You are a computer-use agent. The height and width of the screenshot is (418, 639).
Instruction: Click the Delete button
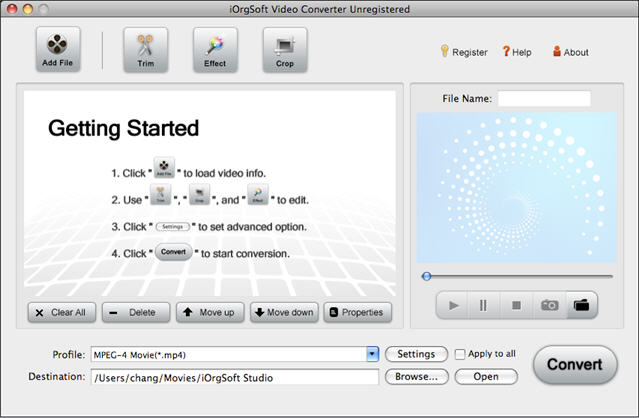[x=136, y=312]
